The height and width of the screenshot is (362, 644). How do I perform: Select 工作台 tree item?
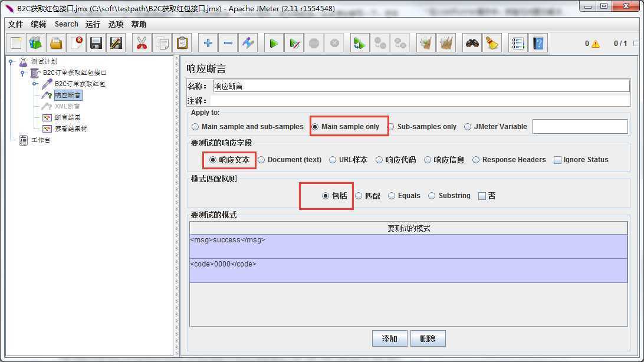coord(41,140)
